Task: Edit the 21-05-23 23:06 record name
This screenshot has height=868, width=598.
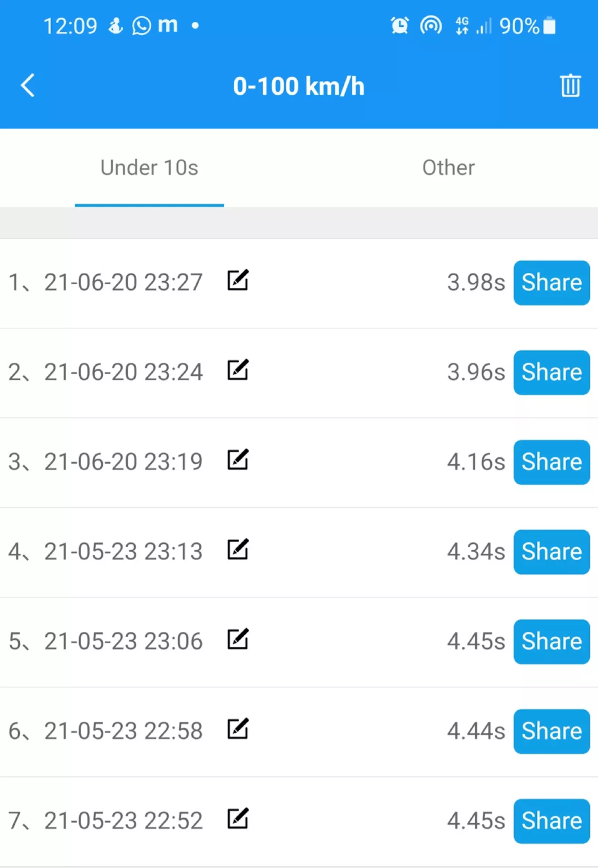Action: click(x=238, y=639)
